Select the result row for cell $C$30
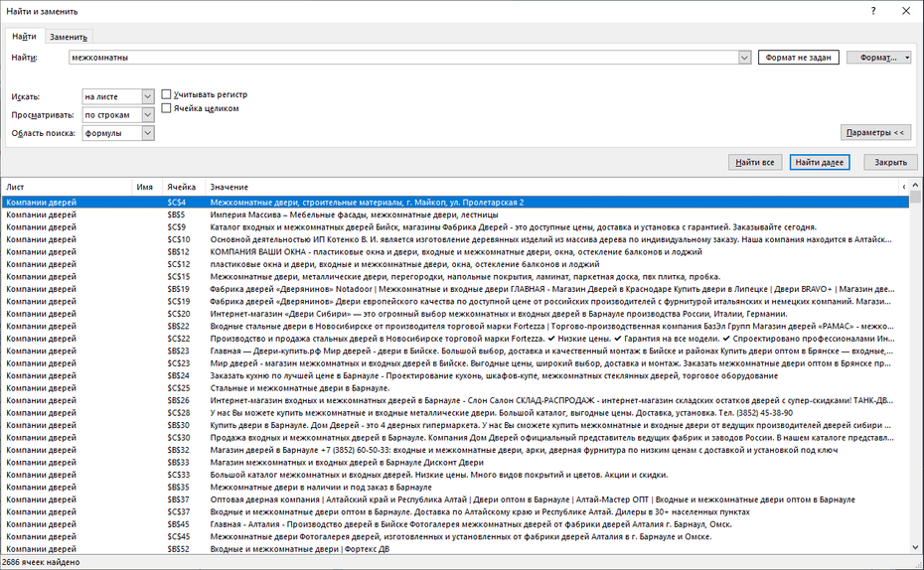Viewport: 924px width, 570px height. (455, 437)
